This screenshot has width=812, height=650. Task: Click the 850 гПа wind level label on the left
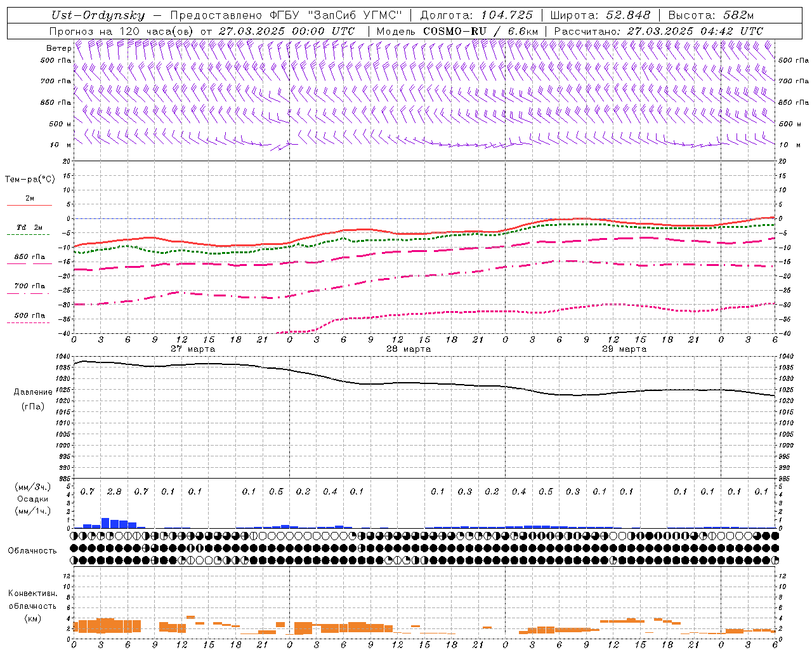tap(56, 102)
